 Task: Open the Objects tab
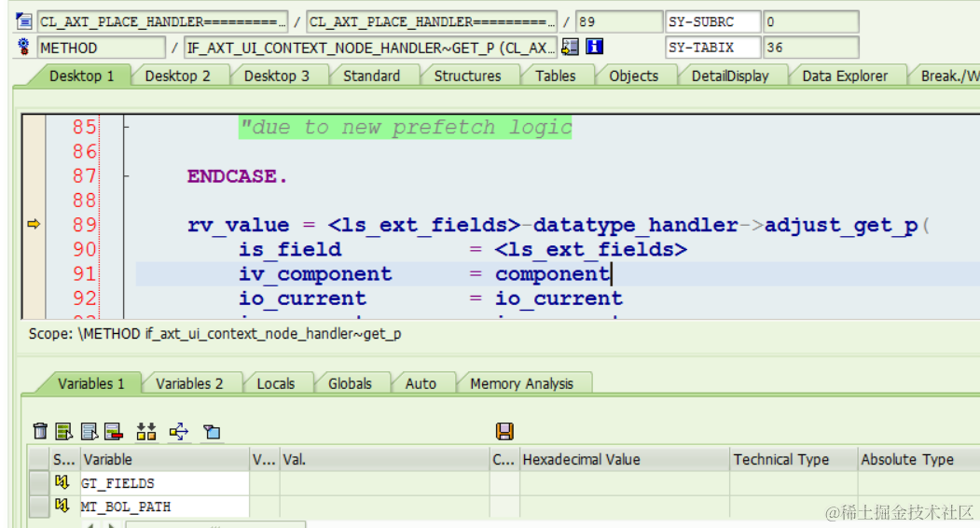pos(634,76)
